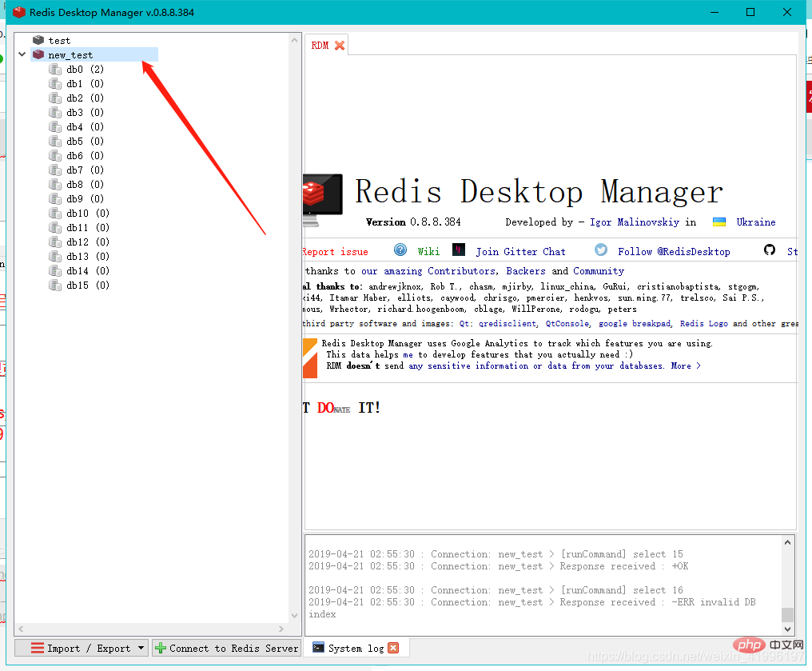Click the Twitter bird icon
The height and width of the screenshot is (671, 812).
(x=601, y=250)
